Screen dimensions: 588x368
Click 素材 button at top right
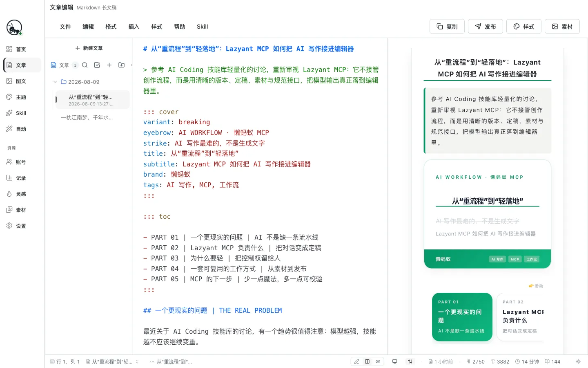pos(562,27)
